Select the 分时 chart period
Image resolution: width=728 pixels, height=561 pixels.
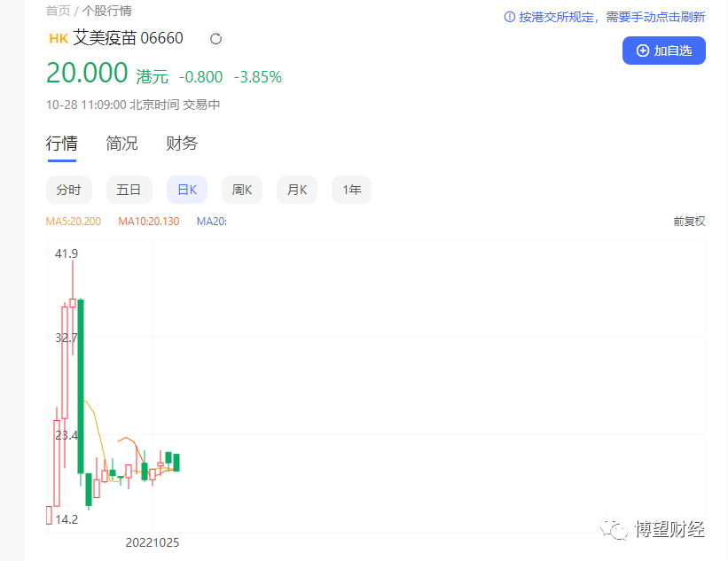coord(68,190)
